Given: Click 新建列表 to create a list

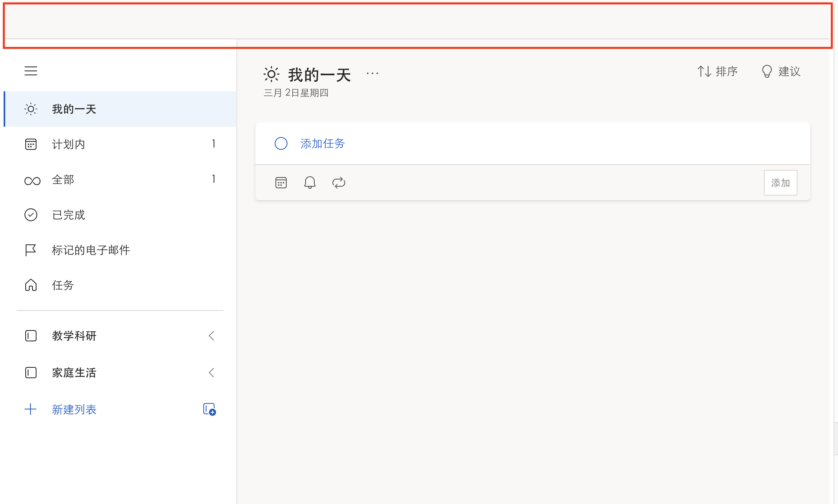Looking at the screenshot, I should coord(74,409).
